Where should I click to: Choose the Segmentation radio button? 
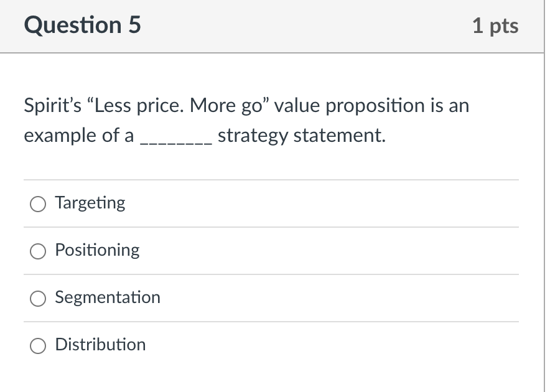38,298
